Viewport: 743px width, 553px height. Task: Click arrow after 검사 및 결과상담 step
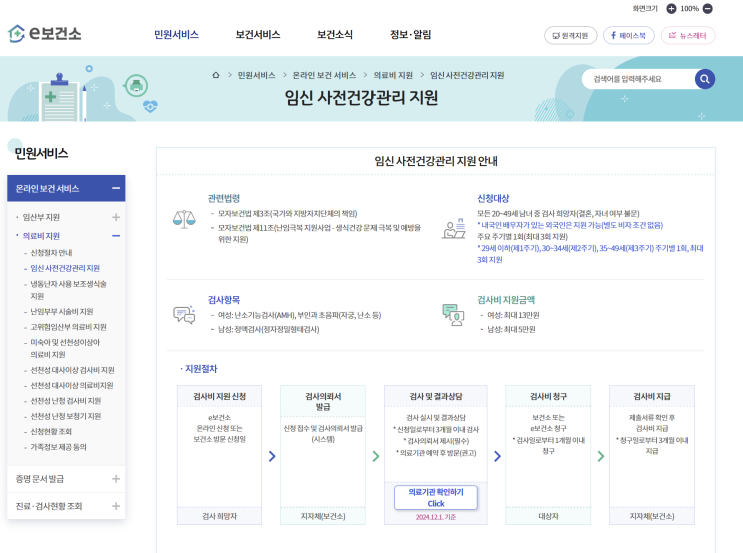pos(497,456)
